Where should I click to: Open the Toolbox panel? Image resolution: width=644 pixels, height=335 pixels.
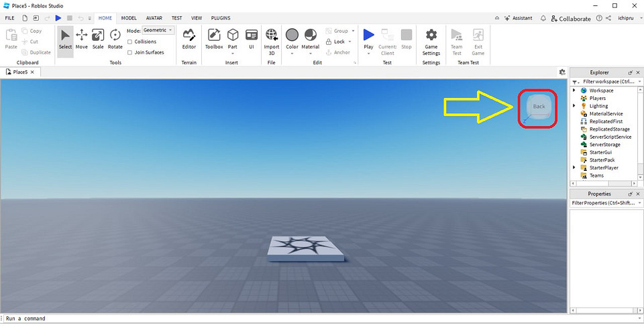(214, 38)
